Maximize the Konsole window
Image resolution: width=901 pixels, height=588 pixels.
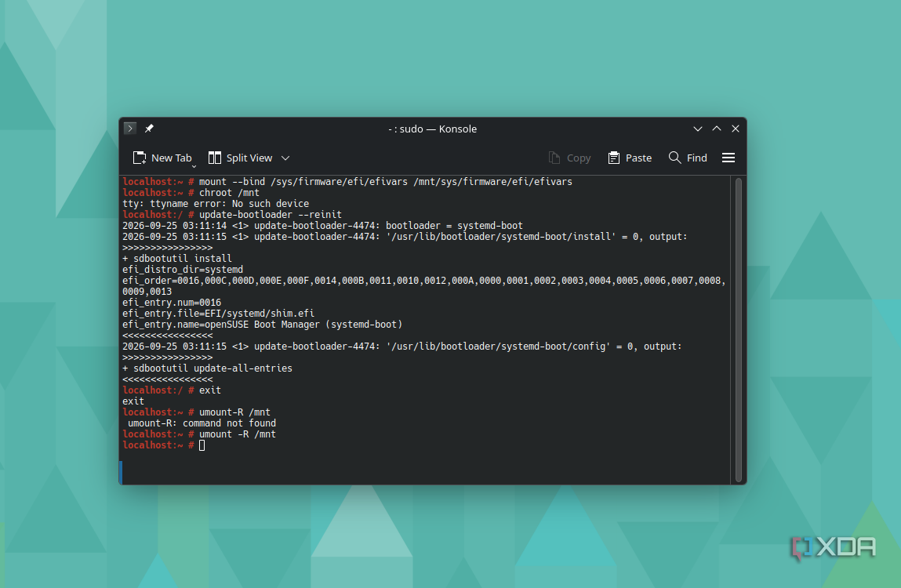(717, 129)
